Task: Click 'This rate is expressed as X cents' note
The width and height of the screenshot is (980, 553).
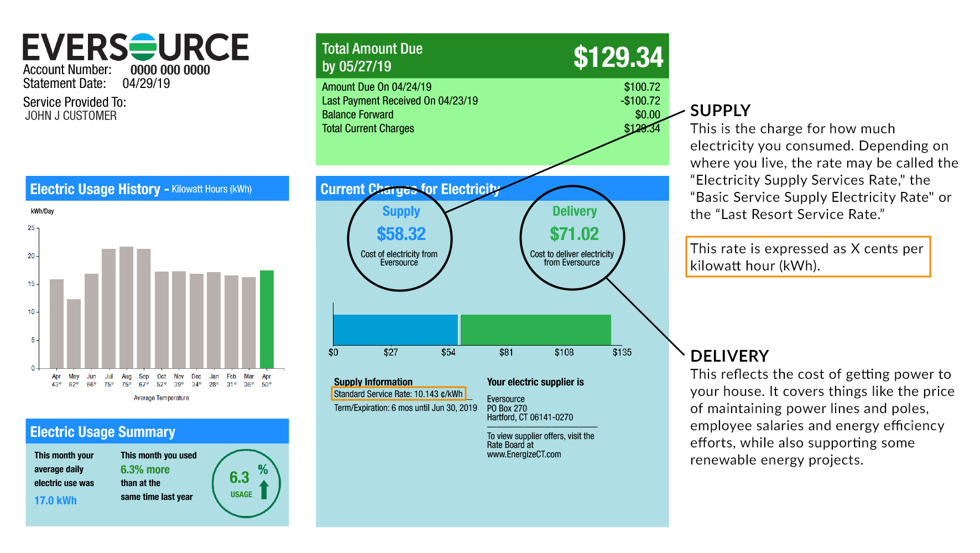Action: [x=808, y=257]
